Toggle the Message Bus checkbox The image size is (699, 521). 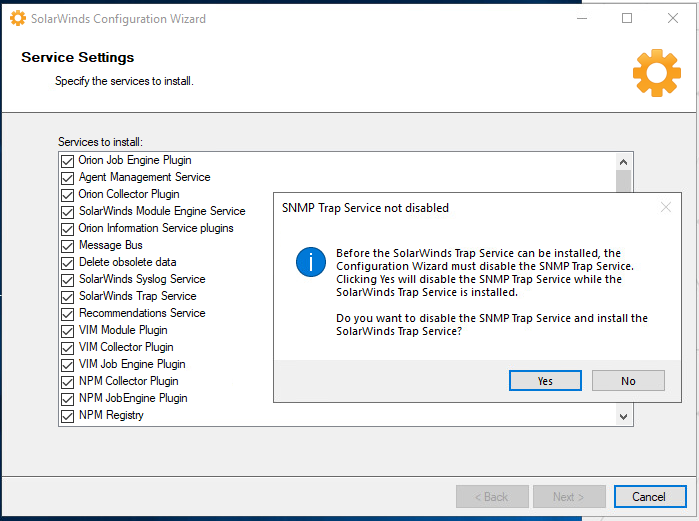67,246
